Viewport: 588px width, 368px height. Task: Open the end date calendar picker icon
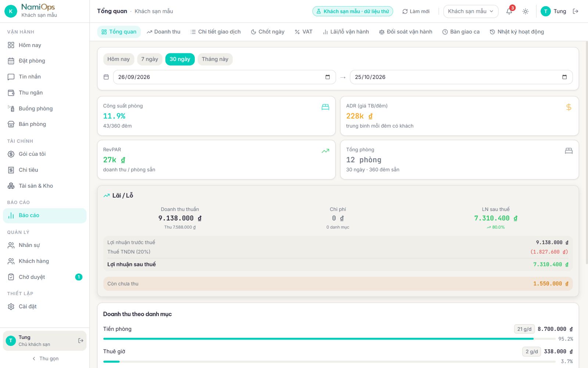pos(564,77)
